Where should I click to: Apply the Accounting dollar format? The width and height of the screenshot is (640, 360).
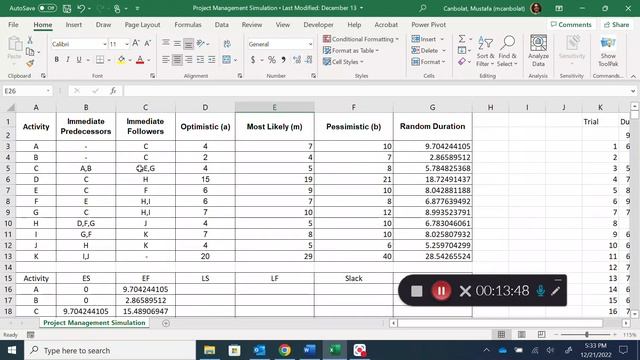pos(253,60)
